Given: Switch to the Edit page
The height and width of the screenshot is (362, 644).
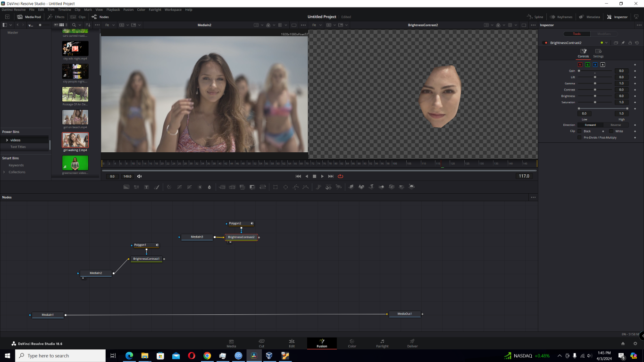Looking at the screenshot, I should [292, 343].
